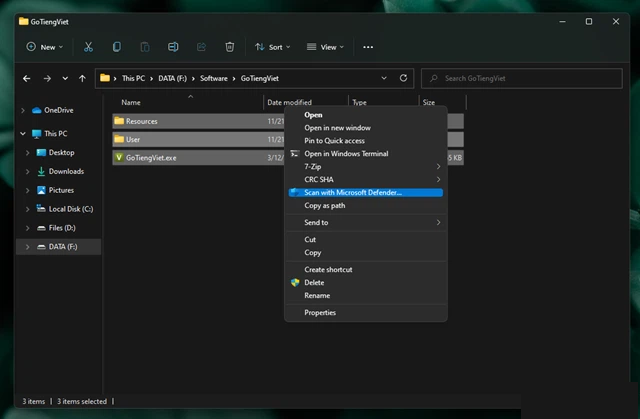Open the Send to submenu
Viewport: 640px width, 419px height.
pos(366,222)
